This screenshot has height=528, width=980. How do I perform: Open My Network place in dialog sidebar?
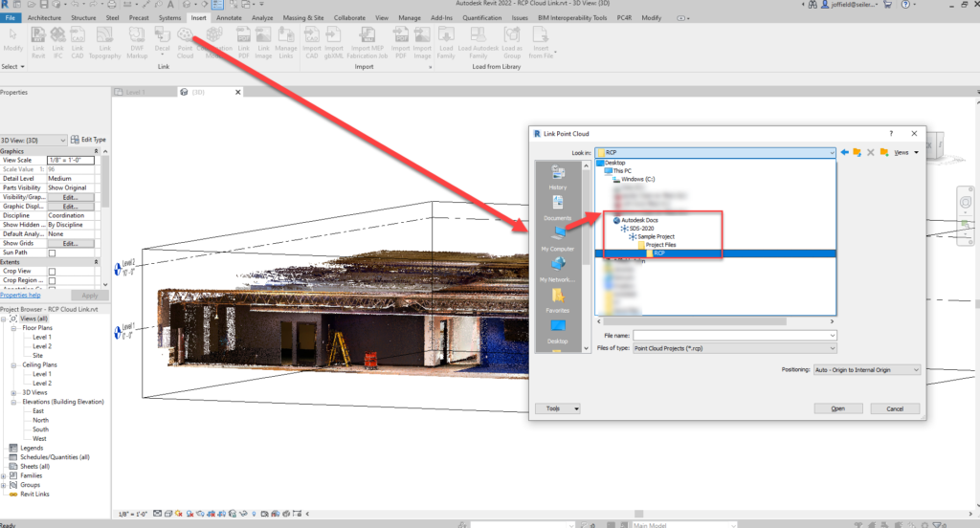coord(558,270)
